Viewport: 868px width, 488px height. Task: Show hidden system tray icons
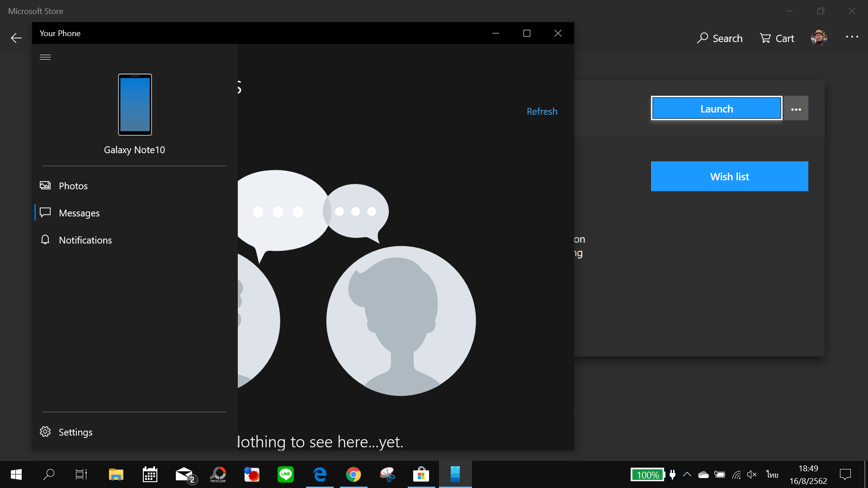pos(687,474)
